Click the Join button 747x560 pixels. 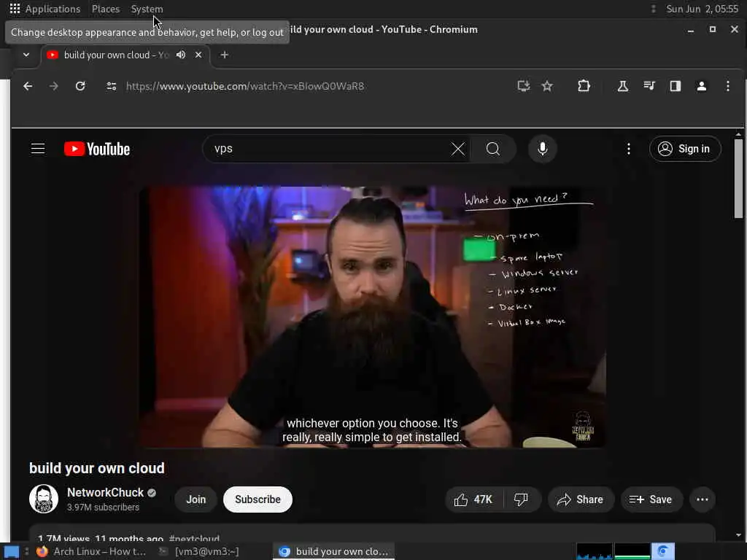pyautogui.click(x=196, y=499)
